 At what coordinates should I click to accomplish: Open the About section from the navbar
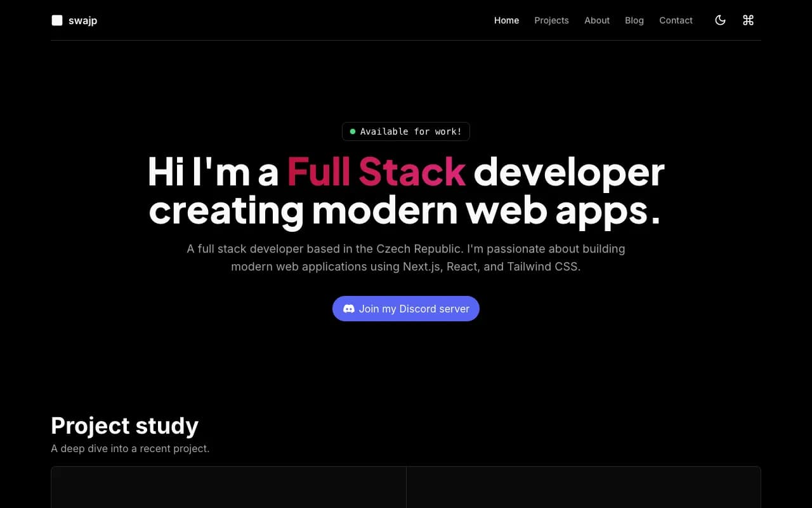[x=596, y=20]
